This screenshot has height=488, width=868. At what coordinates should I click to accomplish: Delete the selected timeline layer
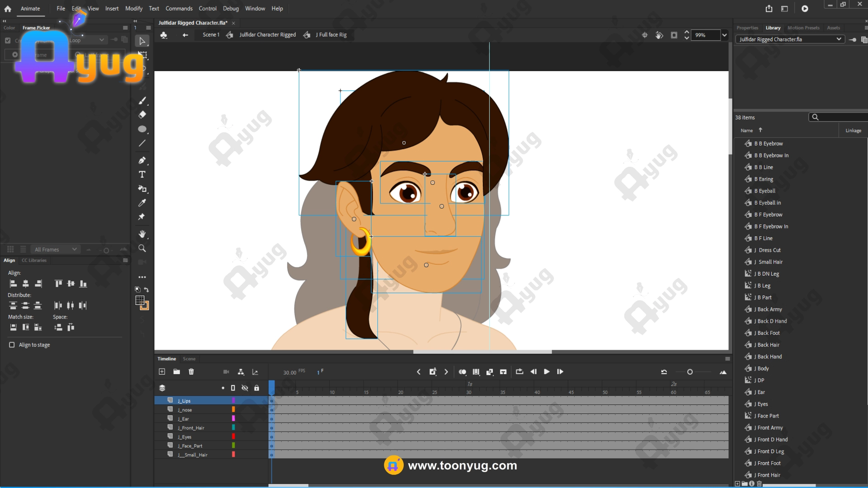[191, 371]
